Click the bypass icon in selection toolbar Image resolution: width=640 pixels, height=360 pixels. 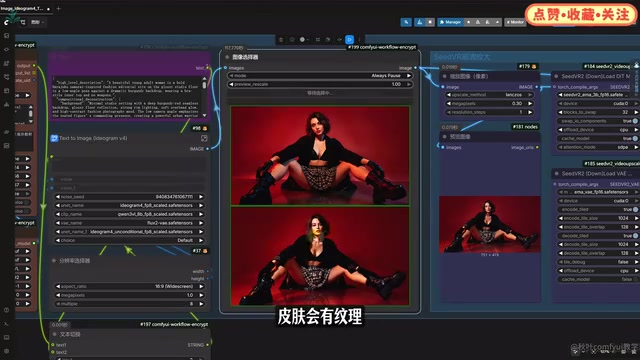339,40
